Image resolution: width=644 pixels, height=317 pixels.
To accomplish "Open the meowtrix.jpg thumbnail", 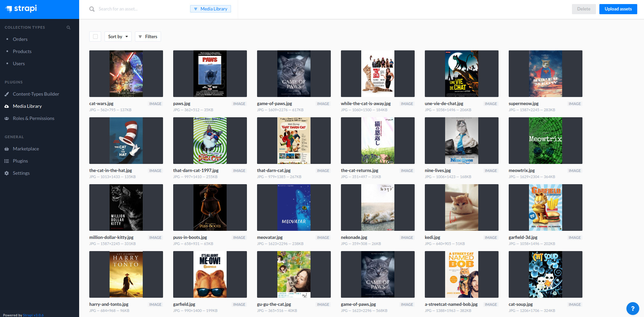I will click(x=546, y=141).
